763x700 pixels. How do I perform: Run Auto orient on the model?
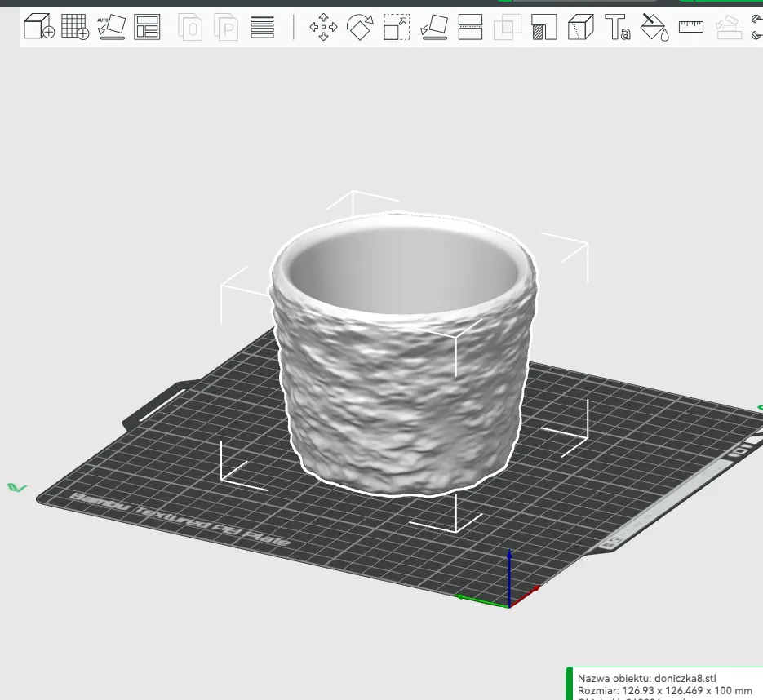[112, 27]
